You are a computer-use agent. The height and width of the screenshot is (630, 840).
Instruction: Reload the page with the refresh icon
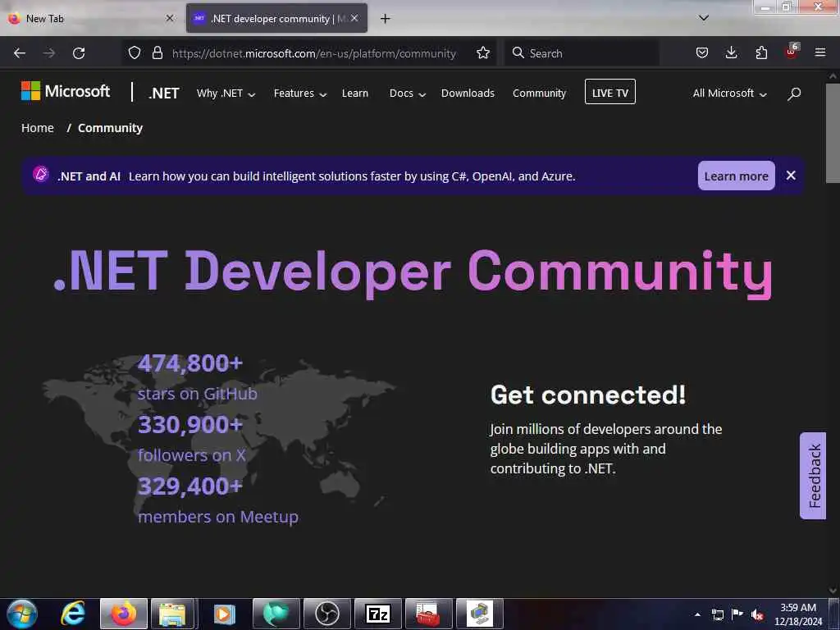[79, 53]
